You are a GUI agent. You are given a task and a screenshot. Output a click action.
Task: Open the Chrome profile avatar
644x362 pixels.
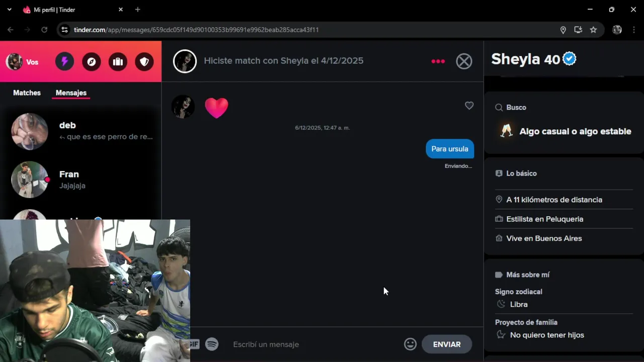pos(617,30)
